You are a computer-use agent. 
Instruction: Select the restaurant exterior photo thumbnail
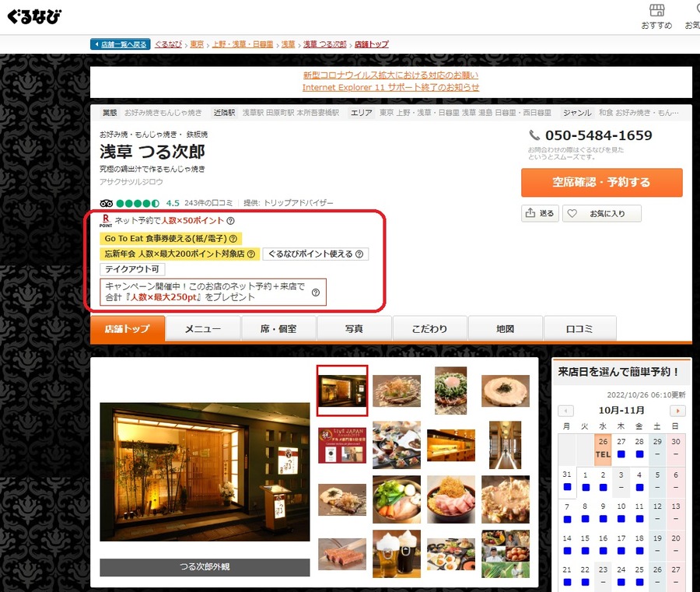coord(342,390)
